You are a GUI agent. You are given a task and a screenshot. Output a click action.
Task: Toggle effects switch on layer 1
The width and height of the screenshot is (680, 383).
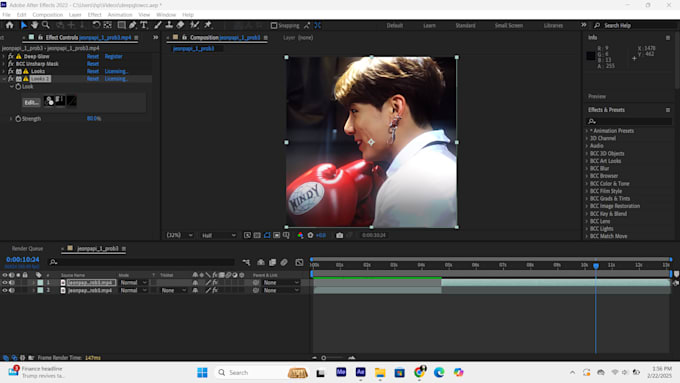click(x=215, y=282)
